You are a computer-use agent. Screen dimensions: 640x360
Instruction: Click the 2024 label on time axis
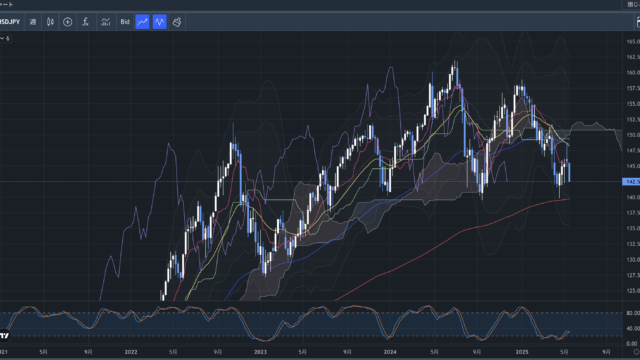coord(390,352)
